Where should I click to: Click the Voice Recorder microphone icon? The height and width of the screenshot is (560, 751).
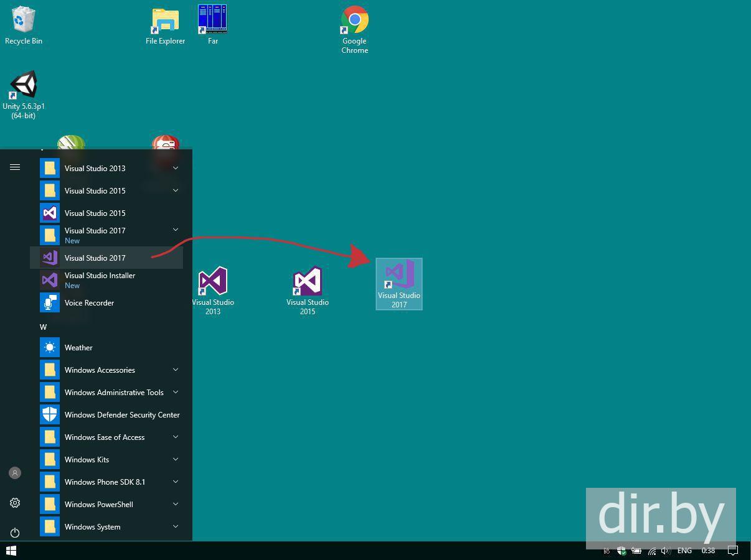click(x=50, y=302)
